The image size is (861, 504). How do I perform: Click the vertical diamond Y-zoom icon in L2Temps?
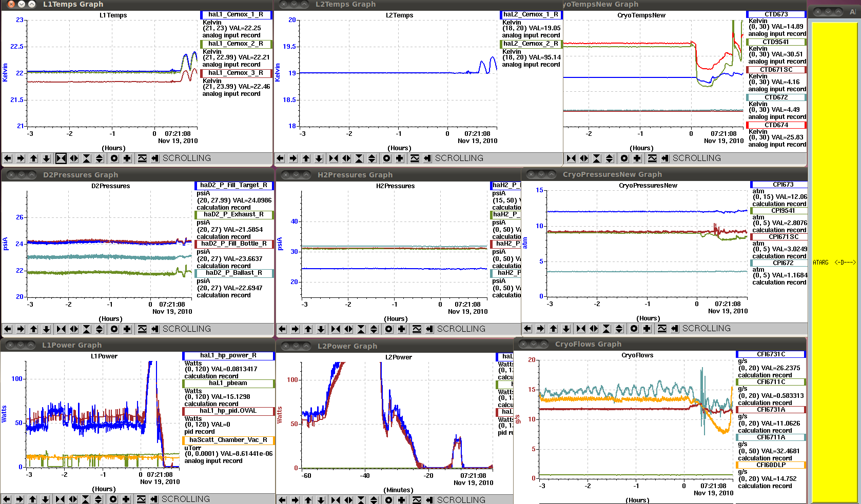click(372, 158)
